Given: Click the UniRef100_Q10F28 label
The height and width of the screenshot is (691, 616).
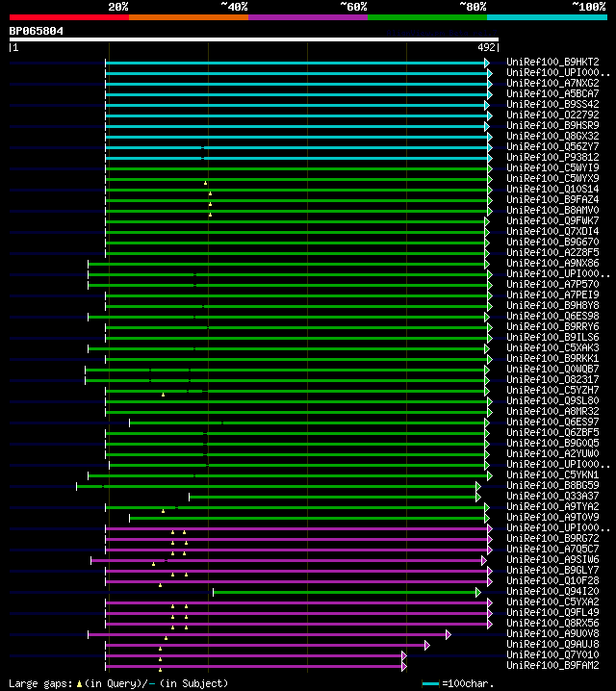Looking at the screenshot, I should coord(552,580).
